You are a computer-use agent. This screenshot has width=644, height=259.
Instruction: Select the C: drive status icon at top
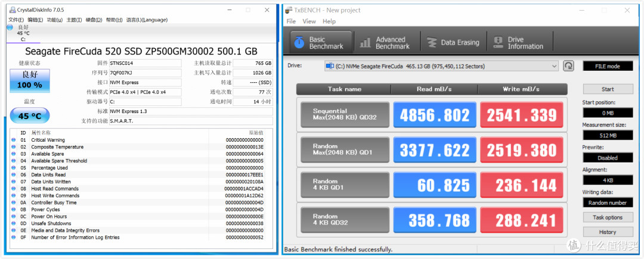pos(10,27)
